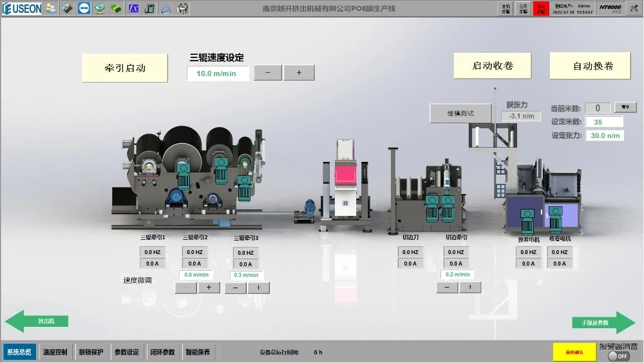Screen dimensions: 644x363
Task: Decrease 三辊牵引3 speed fine-tune with minus
Action: [235, 288]
